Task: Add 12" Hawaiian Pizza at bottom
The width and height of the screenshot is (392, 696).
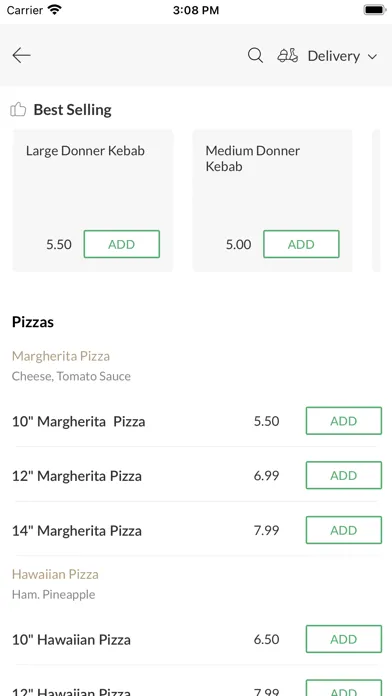Action: 344,688
